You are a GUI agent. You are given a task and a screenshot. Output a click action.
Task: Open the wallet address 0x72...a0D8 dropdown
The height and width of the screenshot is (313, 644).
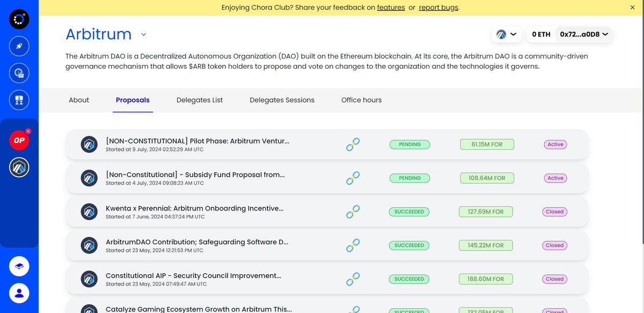[x=584, y=34]
